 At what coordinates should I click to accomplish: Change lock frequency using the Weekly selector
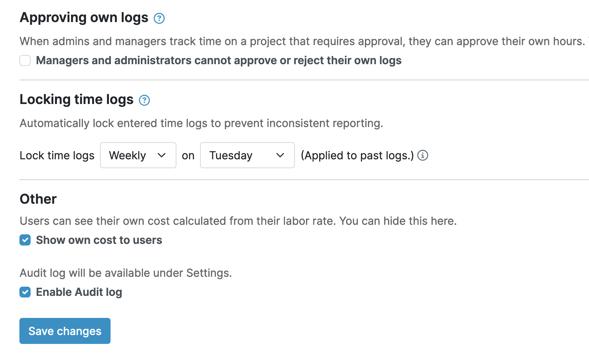pos(138,155)
